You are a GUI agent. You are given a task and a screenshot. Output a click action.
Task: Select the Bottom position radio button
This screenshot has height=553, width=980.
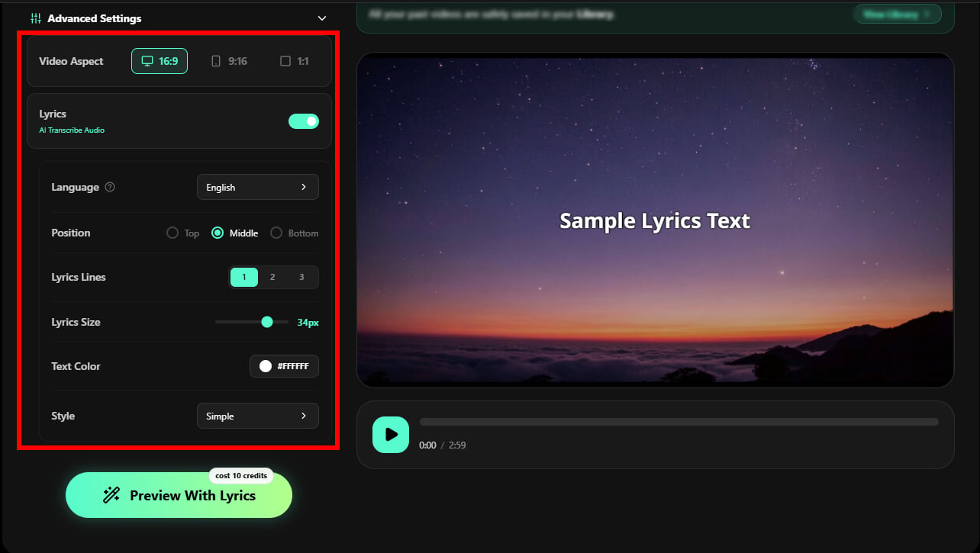(x=276, y=233)
